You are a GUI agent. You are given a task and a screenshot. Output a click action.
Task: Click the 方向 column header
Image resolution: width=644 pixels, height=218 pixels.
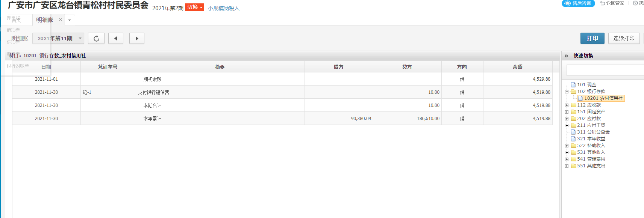click(x=462, y=67)
